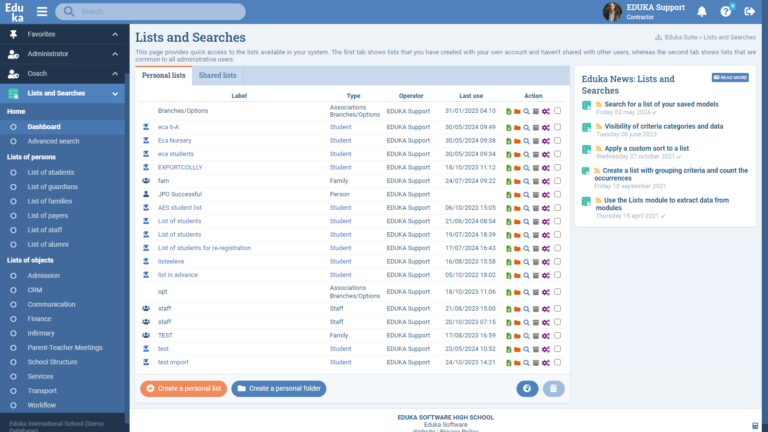
Task: Open Advanced search in the sidebar
Action: pyautogui.click(x=53, y=141)
